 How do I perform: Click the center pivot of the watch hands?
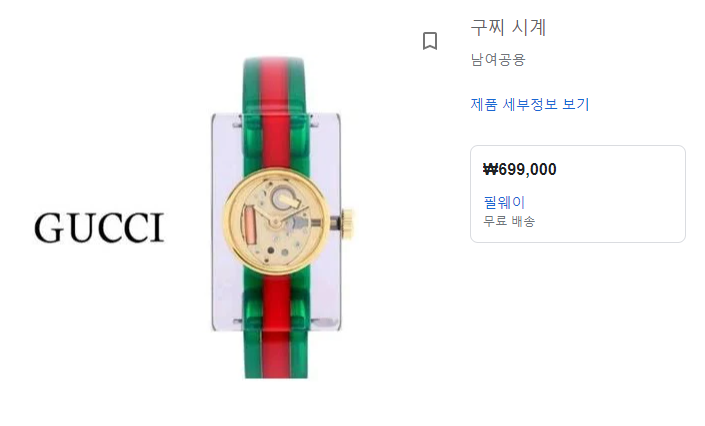click(275, 220)
